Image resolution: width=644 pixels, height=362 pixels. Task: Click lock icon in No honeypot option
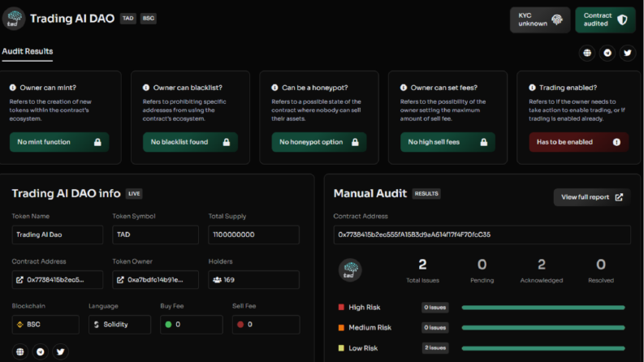[x=355, y=142]
